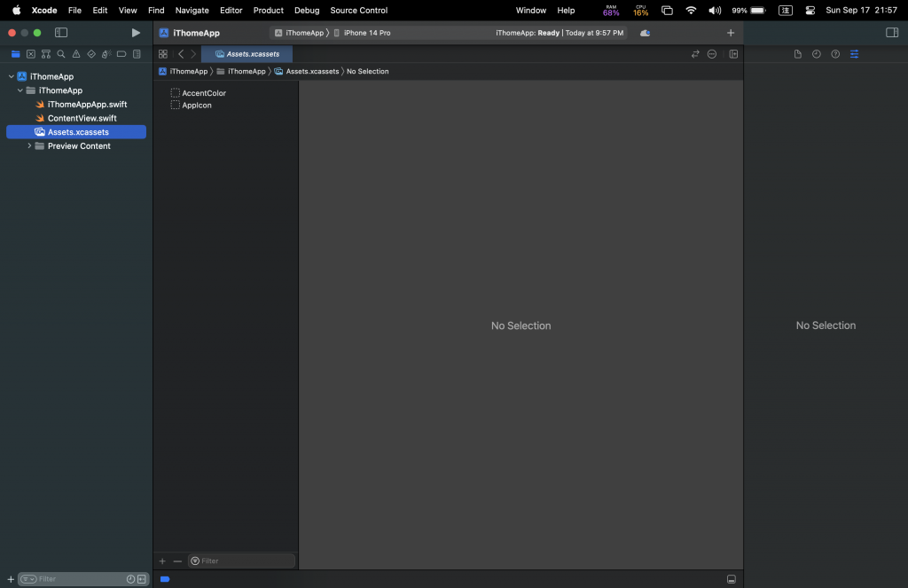Open Wi-Fi status menu
The width and height of the screenshot is (908, 588).
pos(691,11)
